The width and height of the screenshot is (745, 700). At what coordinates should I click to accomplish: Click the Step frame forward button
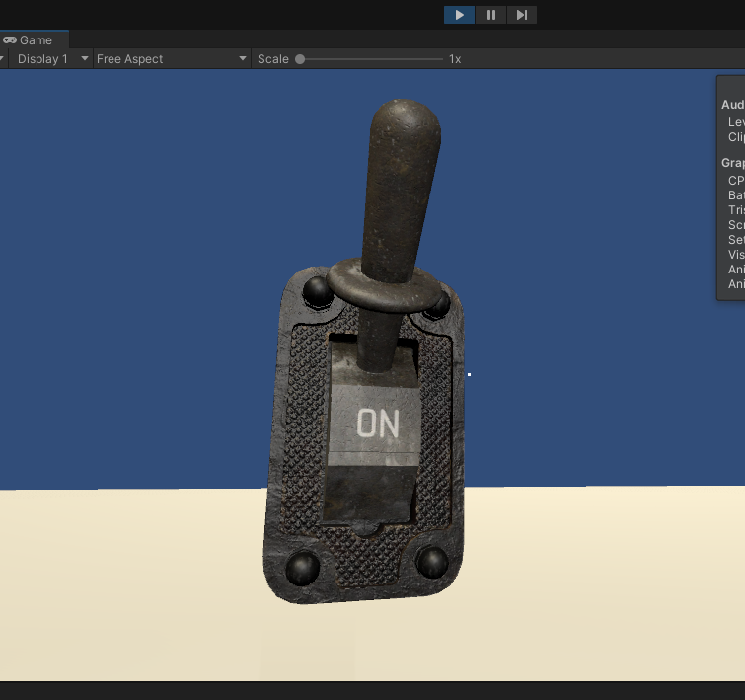[522, 15]
